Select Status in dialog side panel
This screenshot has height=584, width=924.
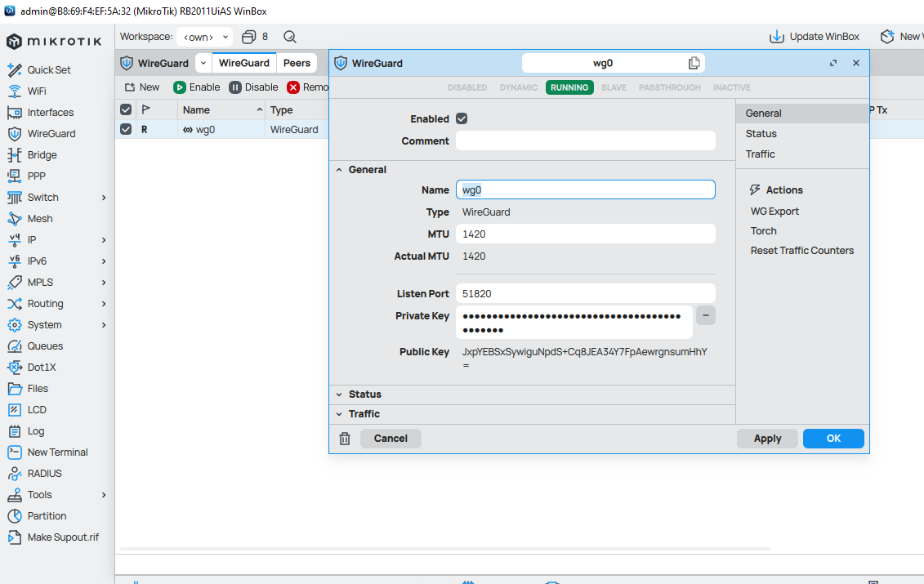pyautogui.click(x=802, y=134)
